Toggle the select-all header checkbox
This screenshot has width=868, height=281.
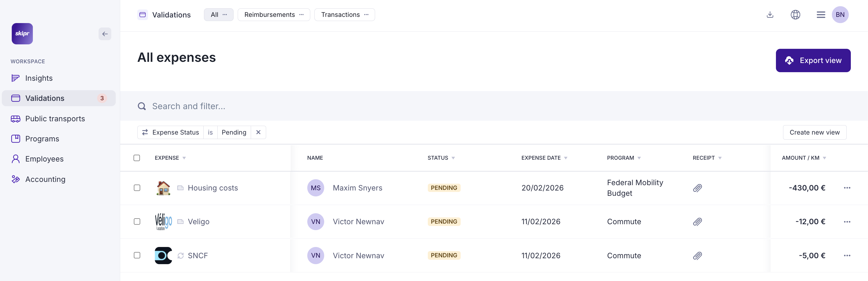[136, 158]
